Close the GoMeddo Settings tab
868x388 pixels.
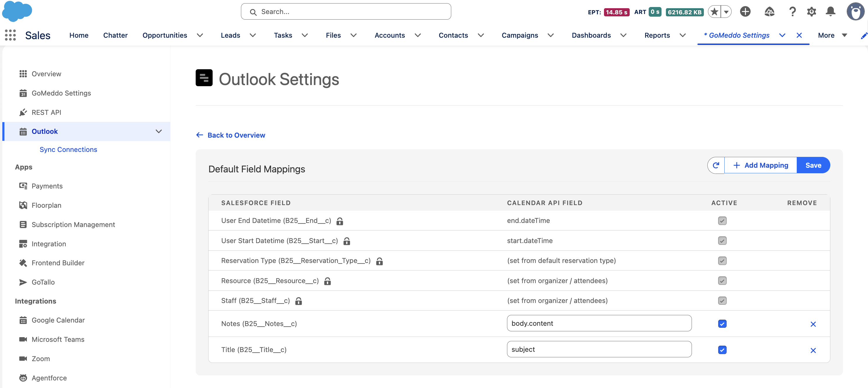point(799,35)
